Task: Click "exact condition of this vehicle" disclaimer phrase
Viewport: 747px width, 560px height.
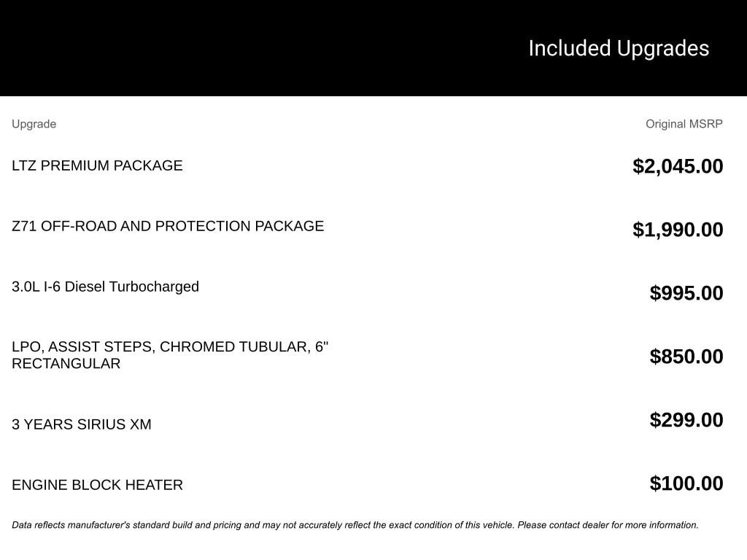Action: click(451, 525)
